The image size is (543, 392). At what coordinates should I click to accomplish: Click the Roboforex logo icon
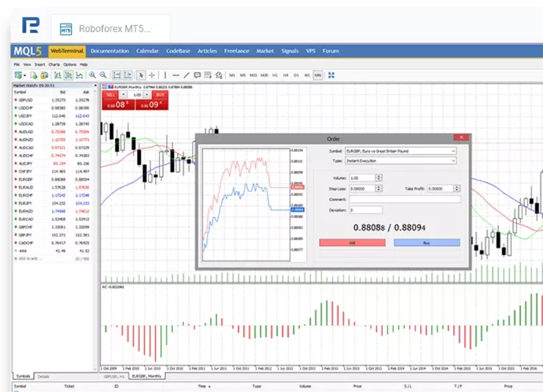31,25
